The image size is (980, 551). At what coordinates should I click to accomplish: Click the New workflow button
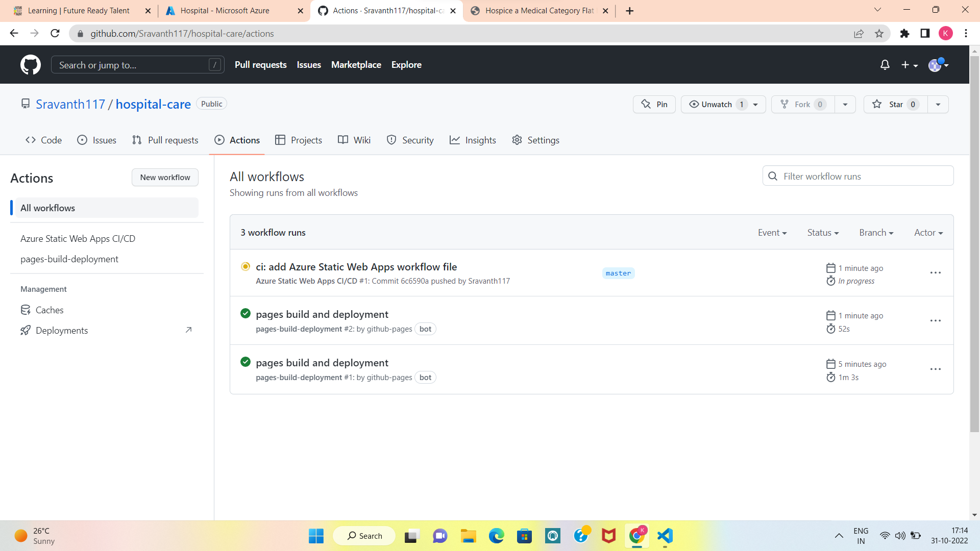point(164,177)
